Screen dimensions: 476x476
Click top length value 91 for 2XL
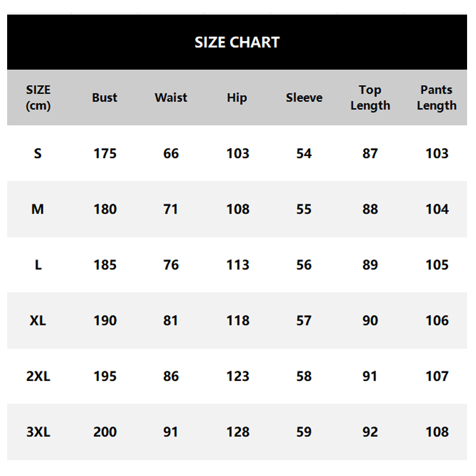pyautogui.click(x=370, y=376)
